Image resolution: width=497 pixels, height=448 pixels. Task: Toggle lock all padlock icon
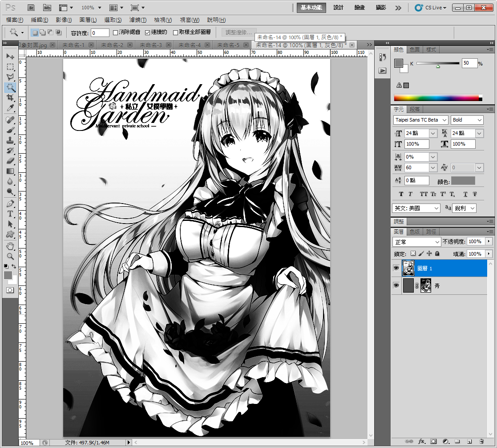pos(437,253)
